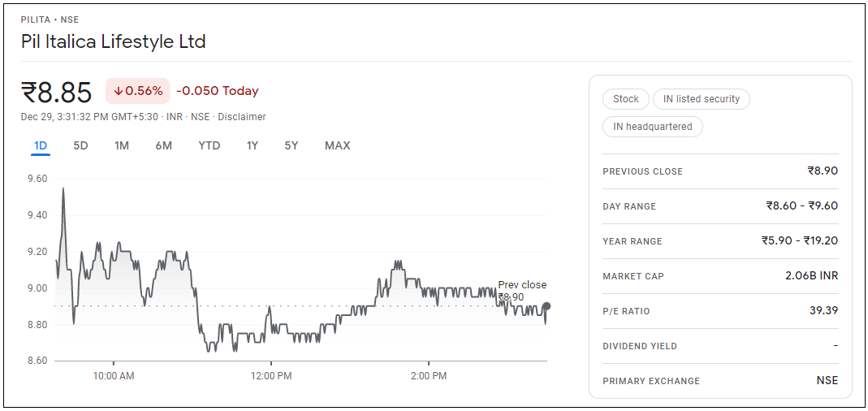This screenshot has height=411, width=868.
Task: Click the IN headquartered chip
Action: (653, 126)
